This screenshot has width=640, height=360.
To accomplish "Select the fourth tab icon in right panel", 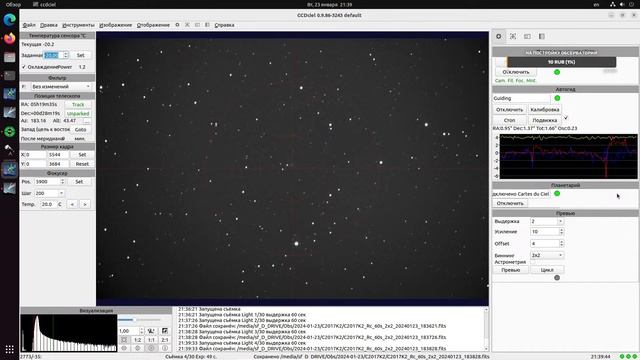I will point(542,36).
